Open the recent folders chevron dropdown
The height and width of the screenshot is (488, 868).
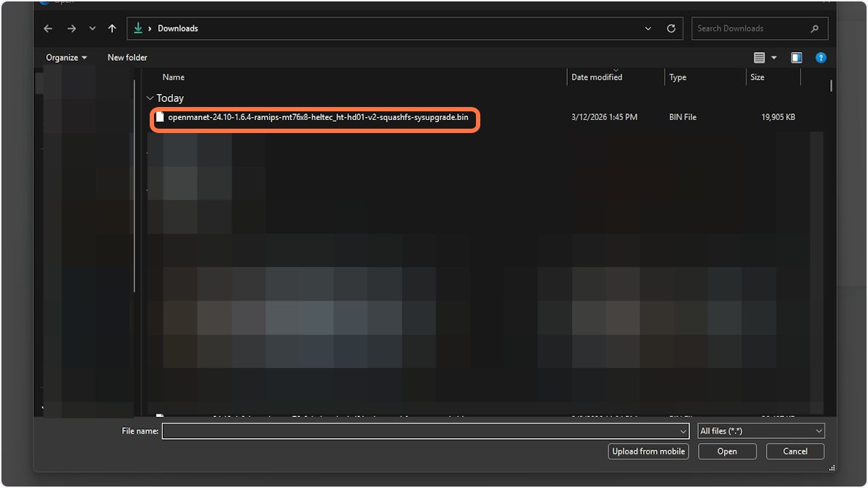(x=92, y=28)
